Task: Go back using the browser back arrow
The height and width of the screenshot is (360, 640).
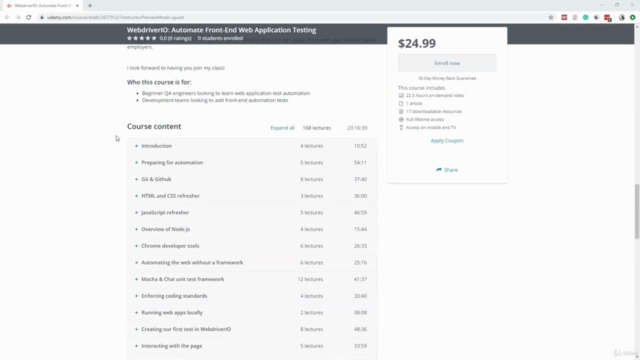Action: point(7,18)
